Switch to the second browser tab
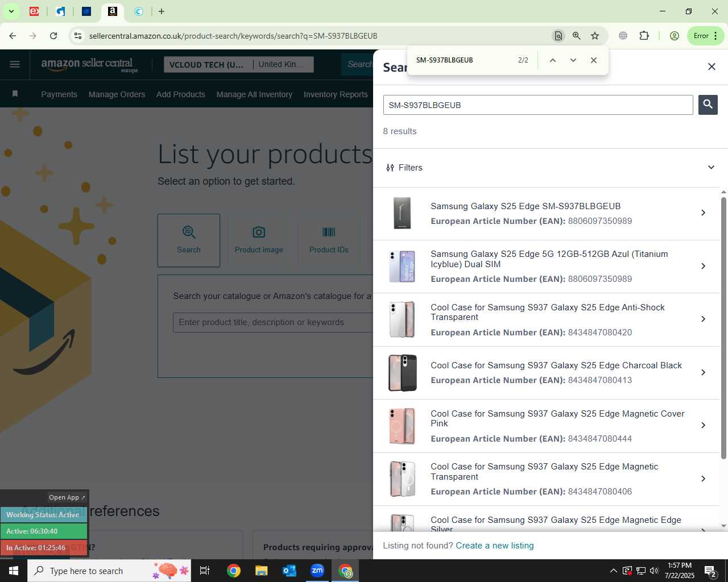728x582 pixels. coord(60,11)
